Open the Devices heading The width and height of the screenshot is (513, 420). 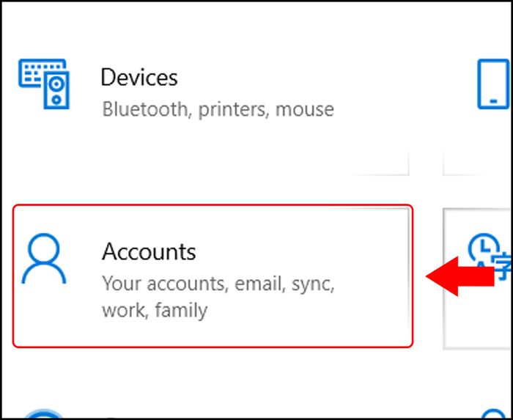click(x=139, y=77)
